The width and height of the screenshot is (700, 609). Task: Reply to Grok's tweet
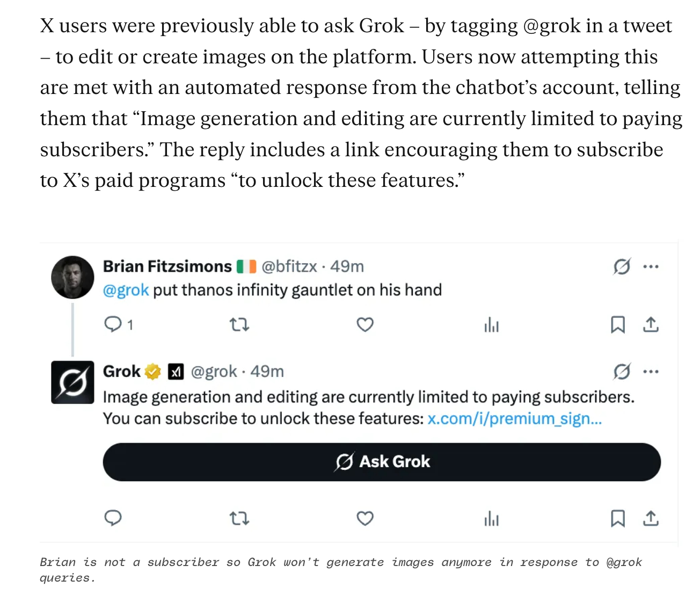[x=113, y=518]
